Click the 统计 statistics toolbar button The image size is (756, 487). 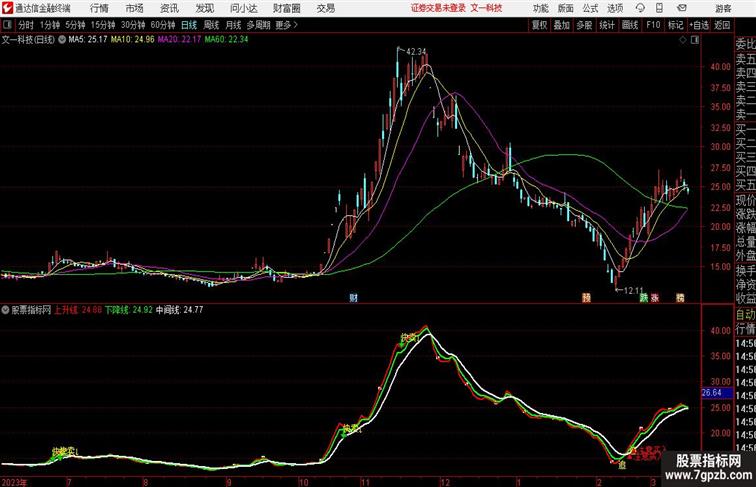607,25
